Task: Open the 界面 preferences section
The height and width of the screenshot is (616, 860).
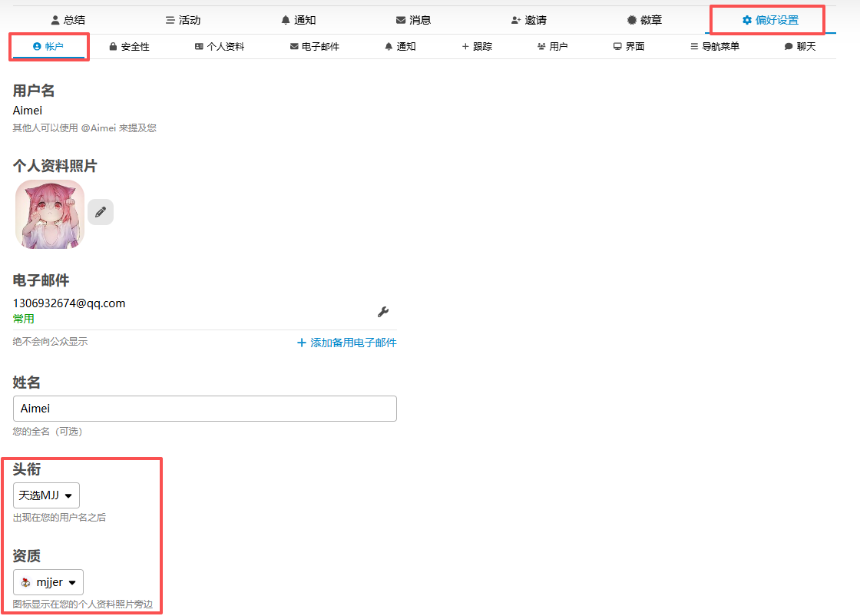Action: coord(628,47)
